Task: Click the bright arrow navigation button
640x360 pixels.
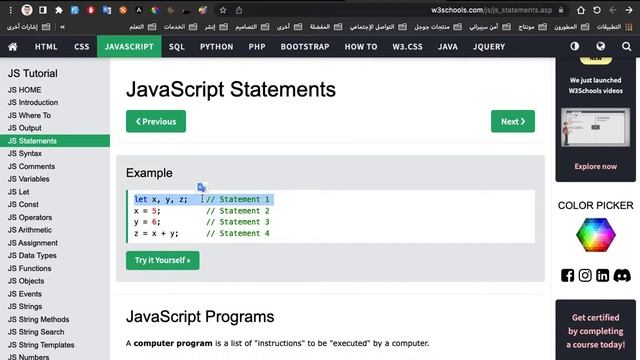Action: pos(629,10)
